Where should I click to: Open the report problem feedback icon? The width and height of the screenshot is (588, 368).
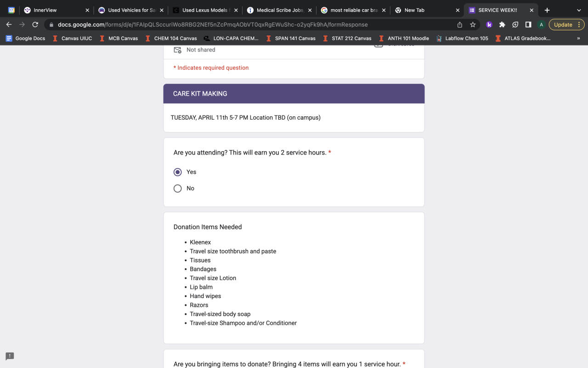(x=10, y=356)
